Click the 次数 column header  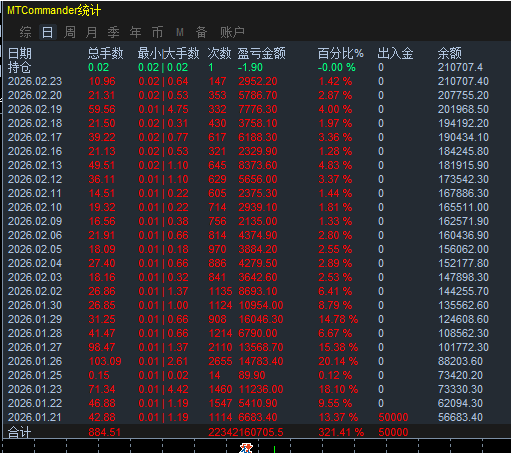[x=219, y=53]
